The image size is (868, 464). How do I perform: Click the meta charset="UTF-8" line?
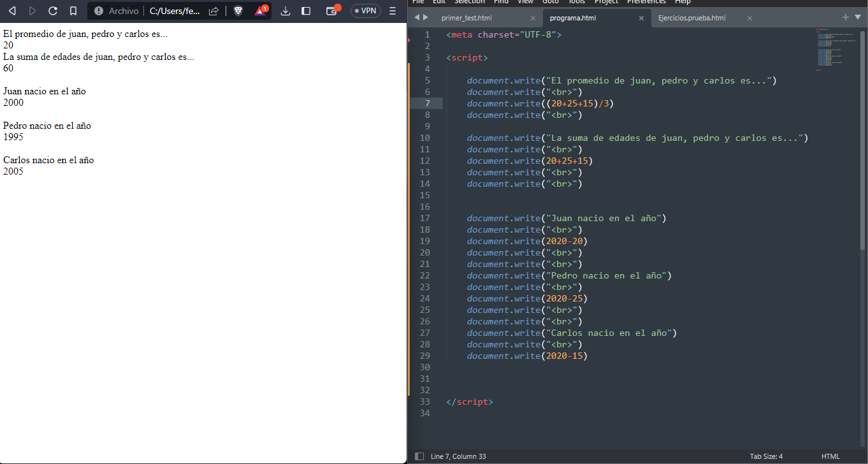click(504, 34)
